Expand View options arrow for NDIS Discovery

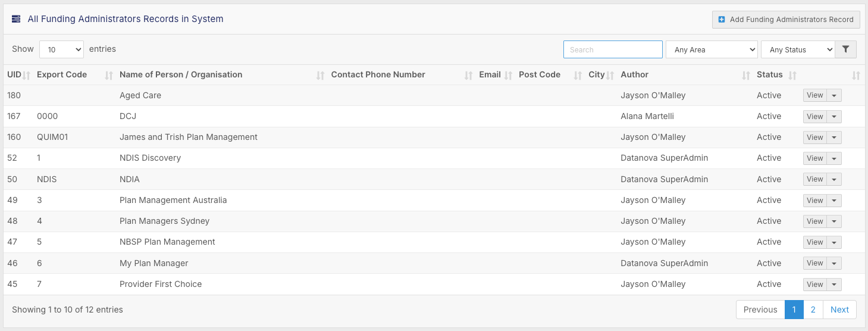coord(834,158)
